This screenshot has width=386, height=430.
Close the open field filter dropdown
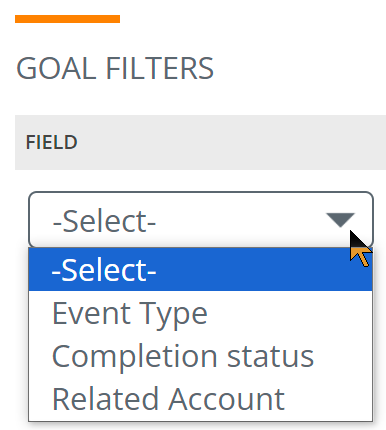tap(201, 219)
